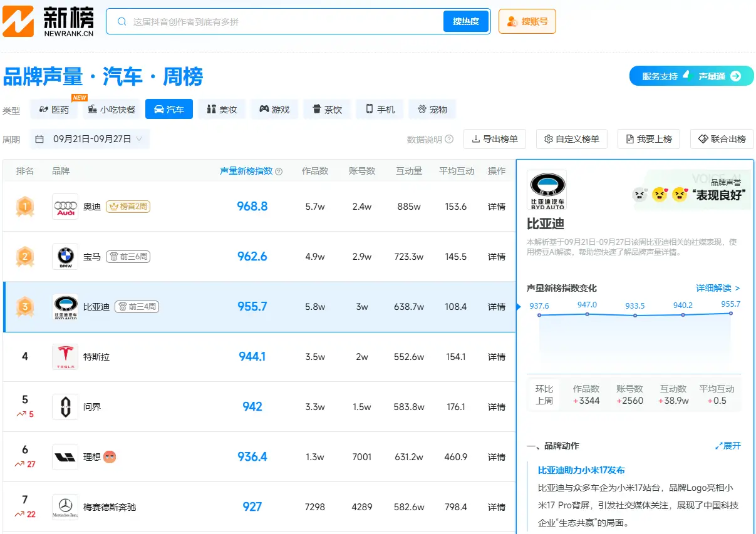Click the 搜账号 button
This screenshot has height=534, width=756.
tap(527, 21)
